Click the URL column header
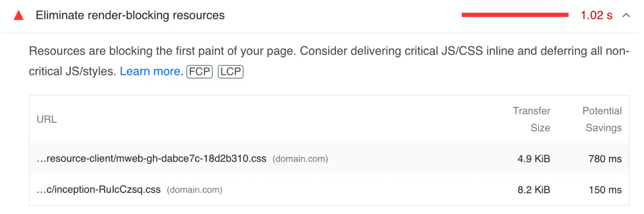 46,120
